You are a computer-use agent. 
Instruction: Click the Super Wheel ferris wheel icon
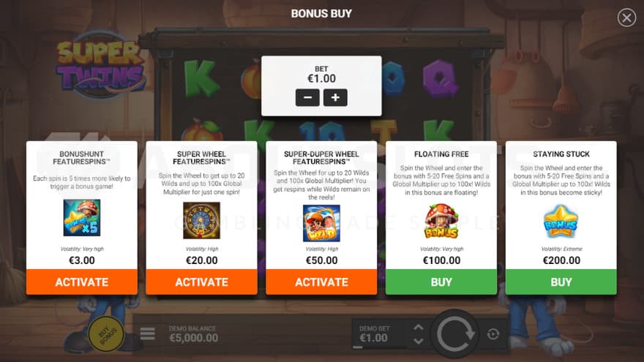pos(202,220)
